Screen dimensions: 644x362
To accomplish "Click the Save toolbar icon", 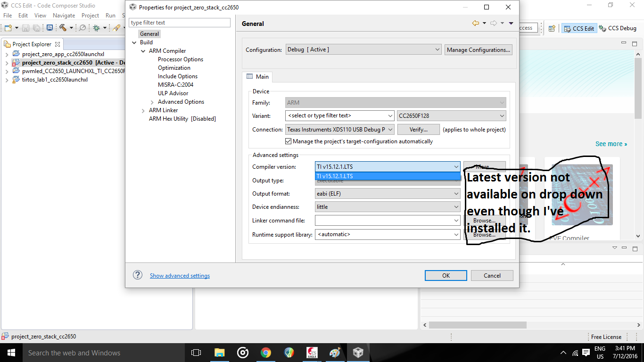I will click(25, 28).
